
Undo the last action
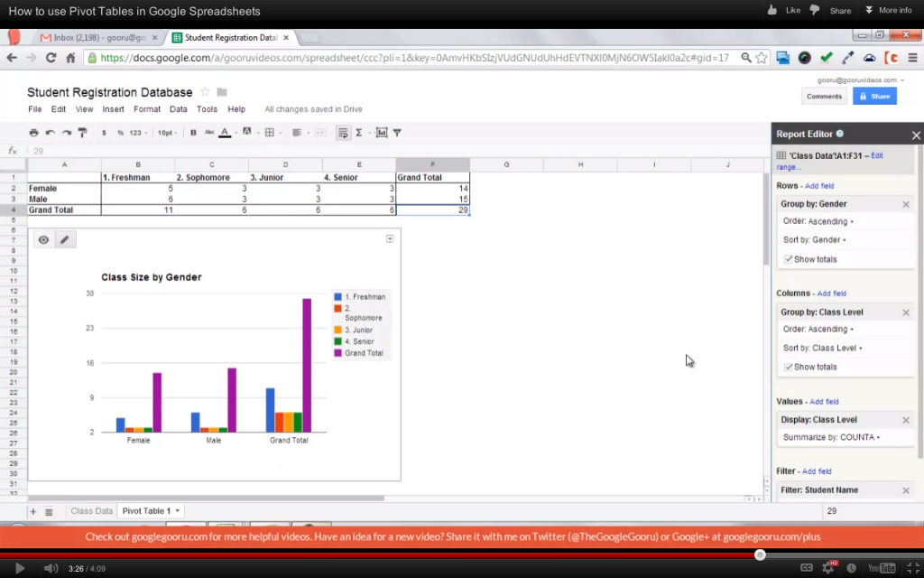[51, 133]
